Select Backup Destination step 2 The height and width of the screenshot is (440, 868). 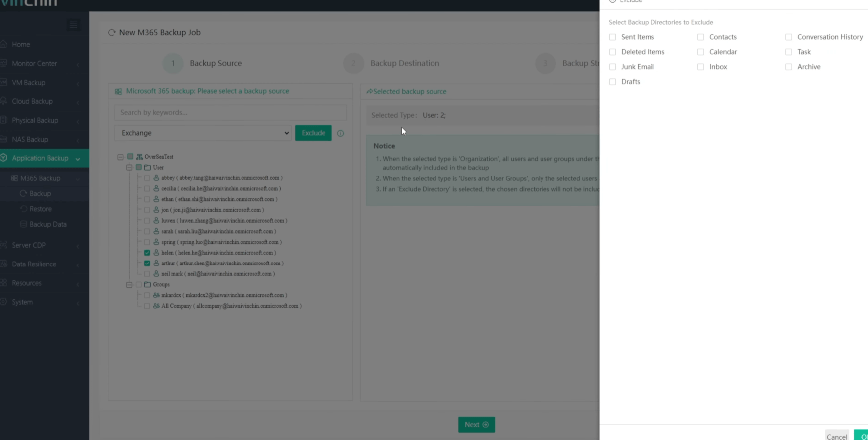click(x=391, y=63)
